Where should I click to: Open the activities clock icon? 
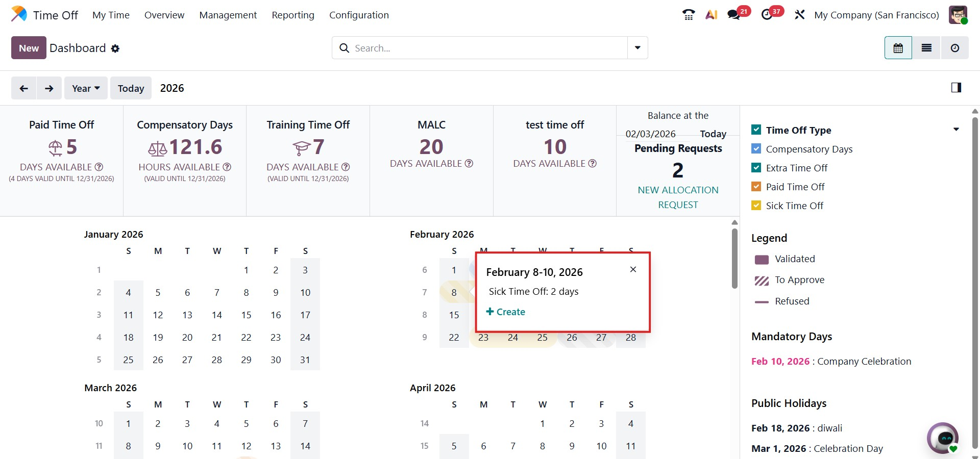click(767, 15)
